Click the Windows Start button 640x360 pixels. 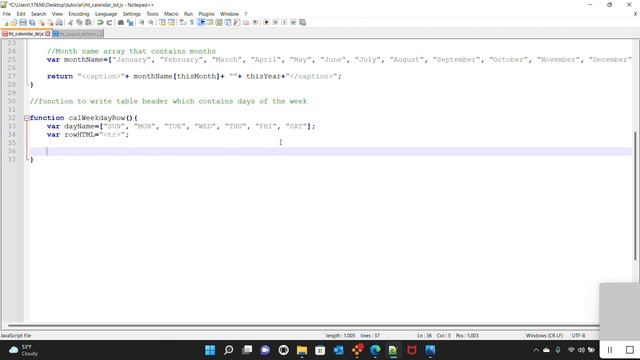pos(210,350)
